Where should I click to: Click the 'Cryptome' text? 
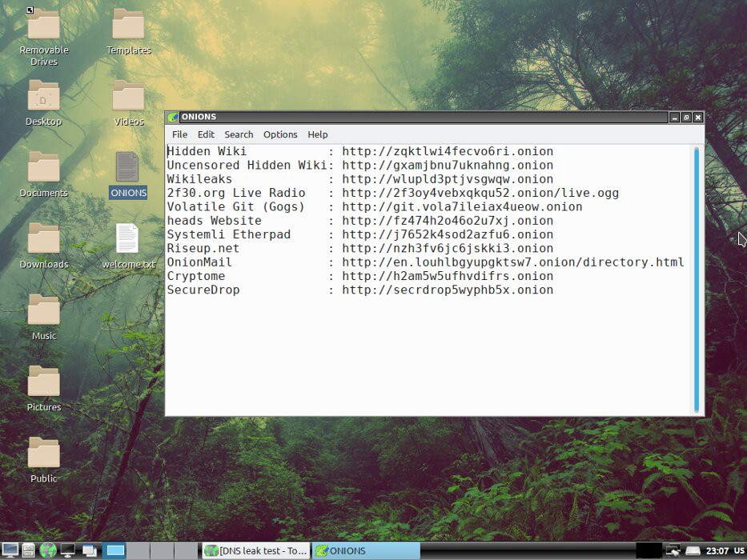pos(196,276)
